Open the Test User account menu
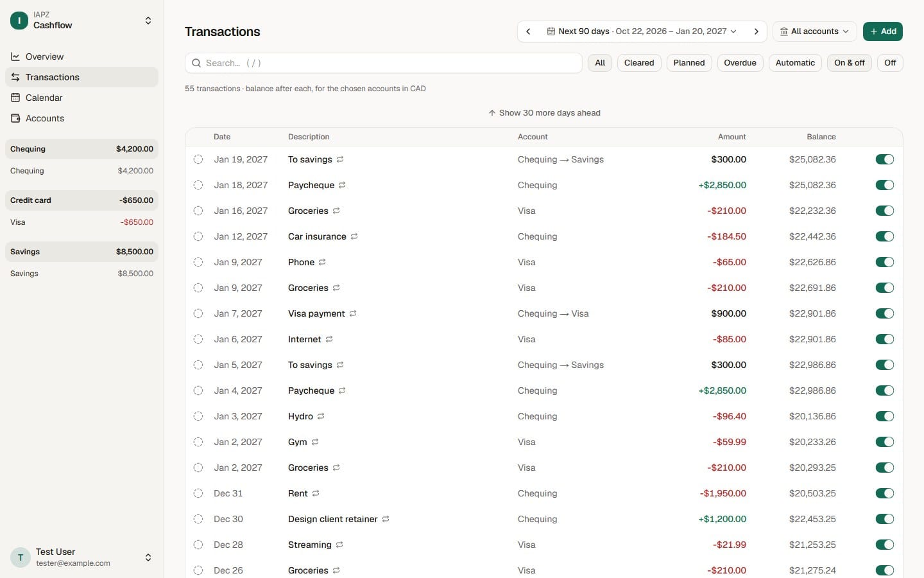Viewport: 924px width, 578px height. [81, 557]
